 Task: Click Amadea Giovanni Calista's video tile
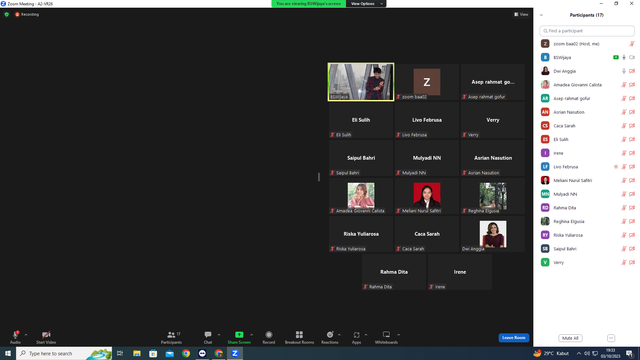(x=361, y=196)
